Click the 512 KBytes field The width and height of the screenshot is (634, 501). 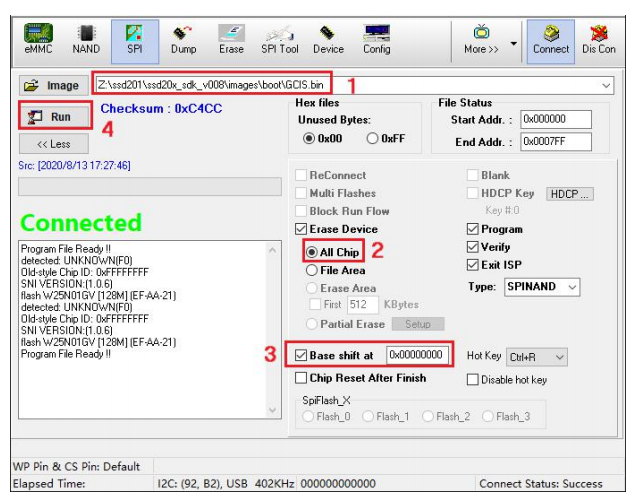point(363,304)
